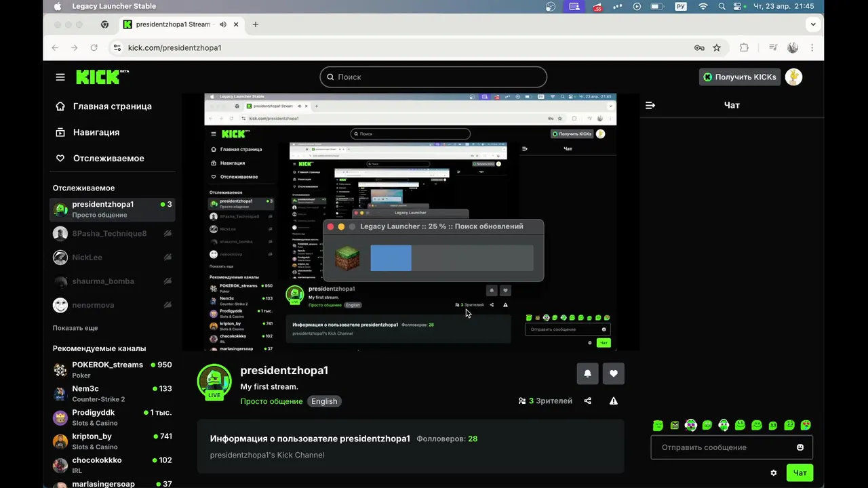View site info icon beside the URL
This screenshot has width=868, height=488.
click(x=117, y=47)
